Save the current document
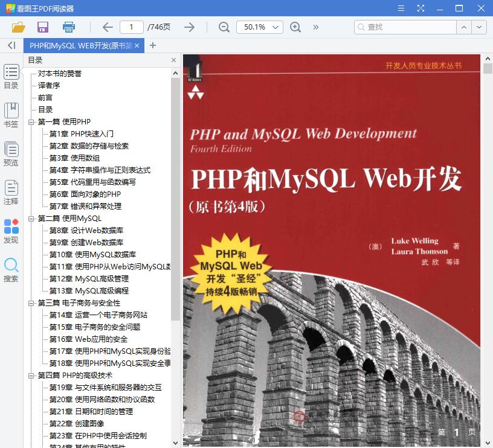 [42, 27]
